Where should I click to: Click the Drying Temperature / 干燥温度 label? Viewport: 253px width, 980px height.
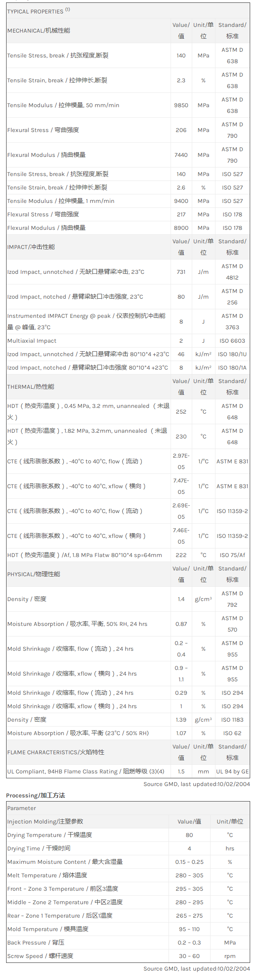coord(49,835)
